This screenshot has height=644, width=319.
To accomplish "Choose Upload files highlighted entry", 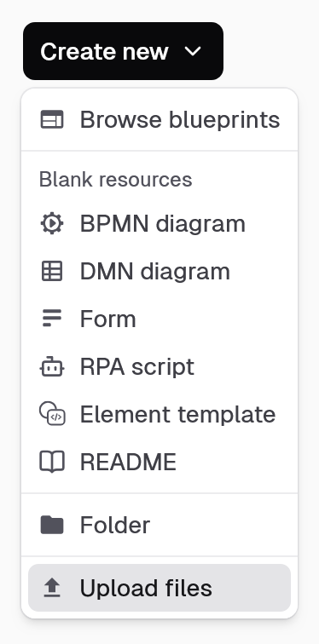I will (x=159, y=588).
